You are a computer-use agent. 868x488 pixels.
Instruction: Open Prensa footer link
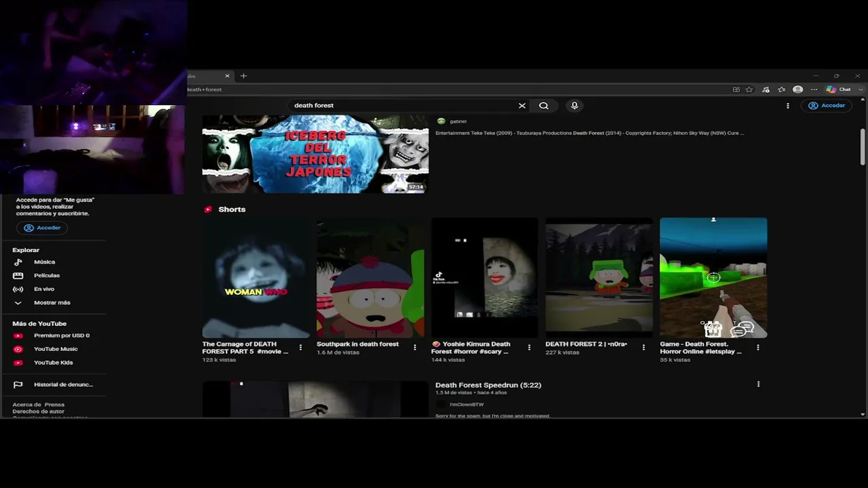coord(54,405)
